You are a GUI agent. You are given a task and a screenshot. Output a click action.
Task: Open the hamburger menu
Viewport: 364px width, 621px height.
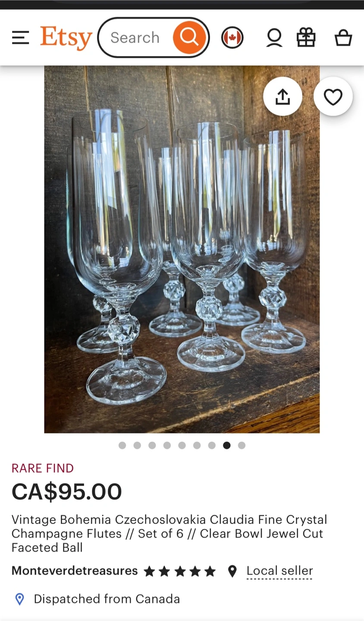(20, 38)
